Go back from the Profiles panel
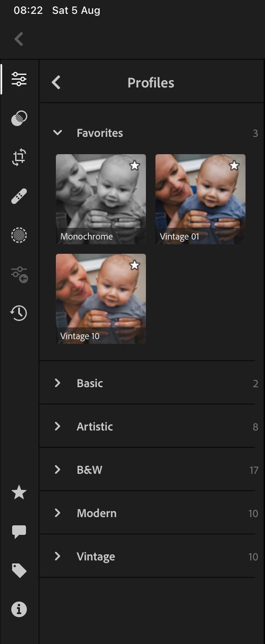 coord(56,82)
